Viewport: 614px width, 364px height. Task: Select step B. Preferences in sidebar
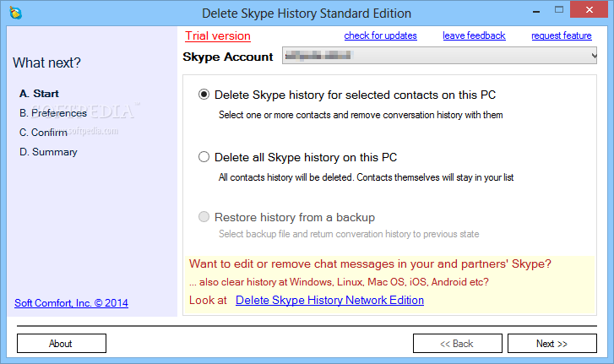coord(53,113)
